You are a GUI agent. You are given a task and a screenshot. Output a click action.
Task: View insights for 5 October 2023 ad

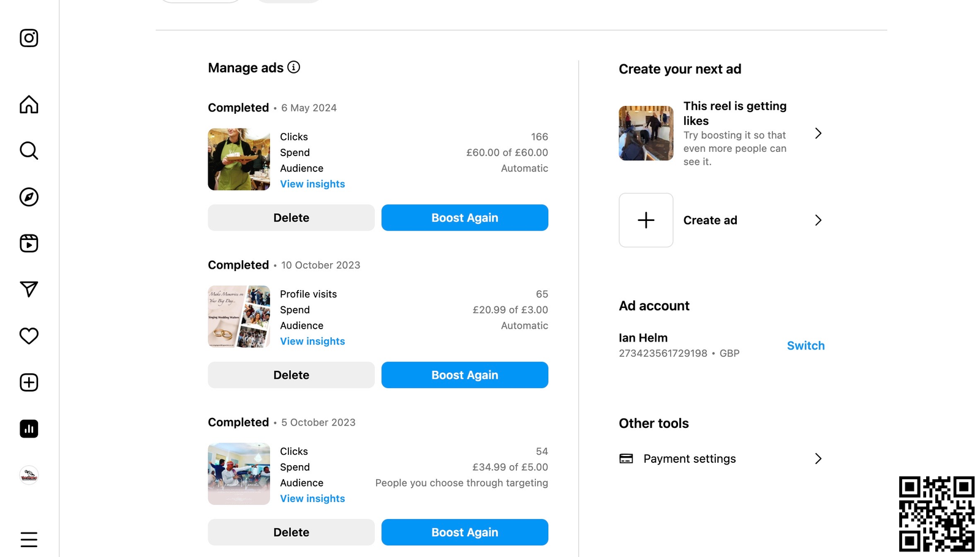[x=312, y=499]
